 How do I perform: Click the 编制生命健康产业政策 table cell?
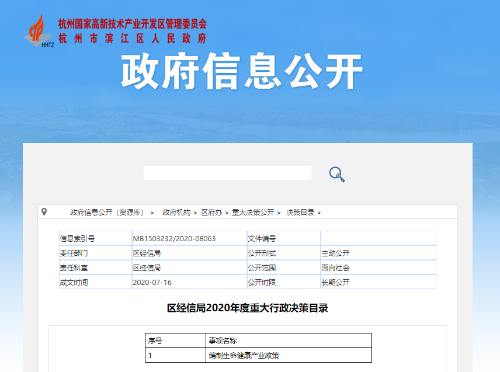(x=288, y=355)
